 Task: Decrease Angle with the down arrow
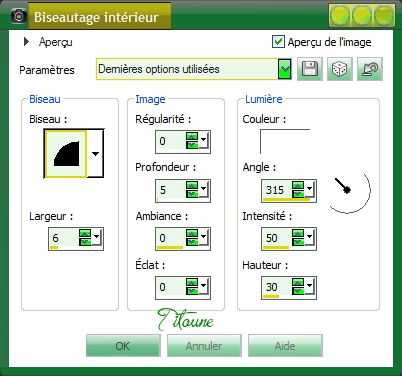pyautogui.click(x=298, y=194)
